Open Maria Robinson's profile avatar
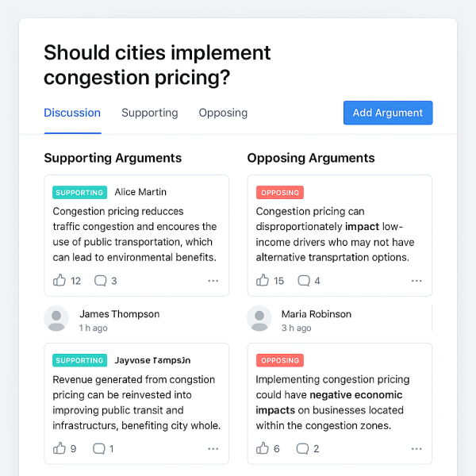The height and width of the screenshot is (476, 476). click(x=259, y=319)
